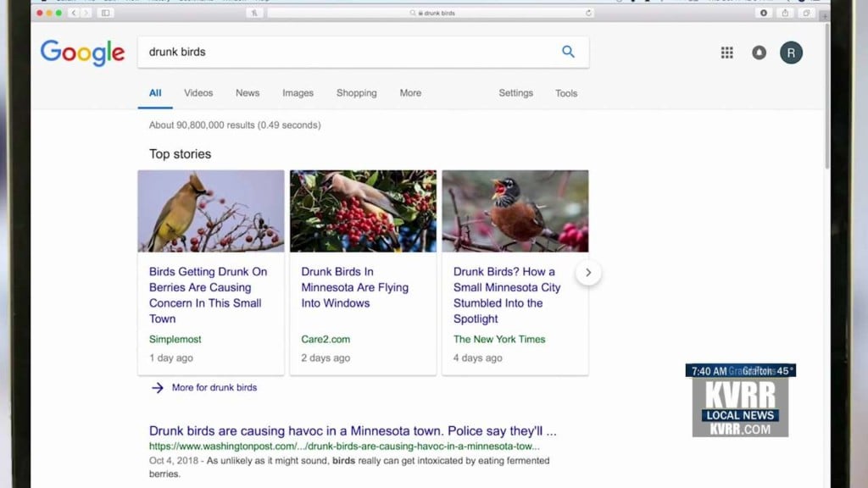Show Safari tab overview
868x488 pixels.
[x=806, y=13]
